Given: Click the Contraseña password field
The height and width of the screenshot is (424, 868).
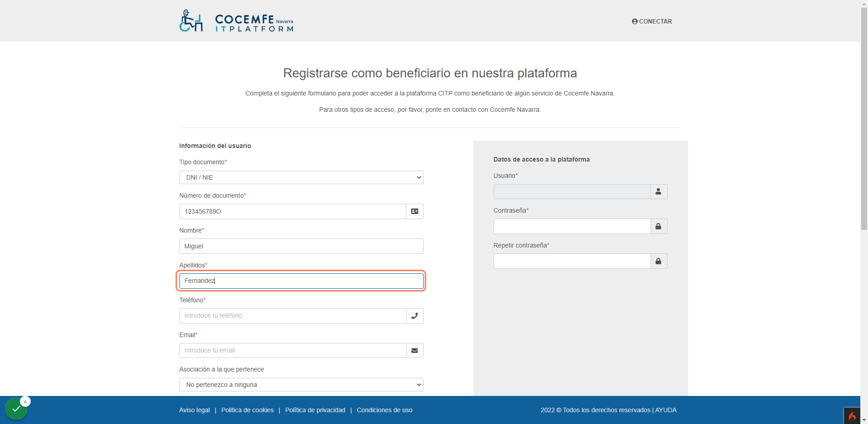Looking at the screenshot, I should tap(572, 226).
